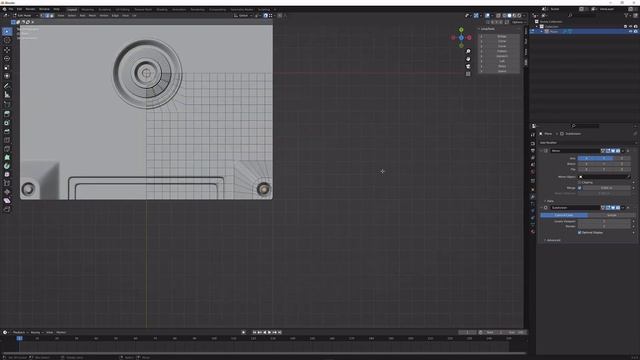The image size is (640, 360).
Task: Open the Window menu
Action: [44, 9]
